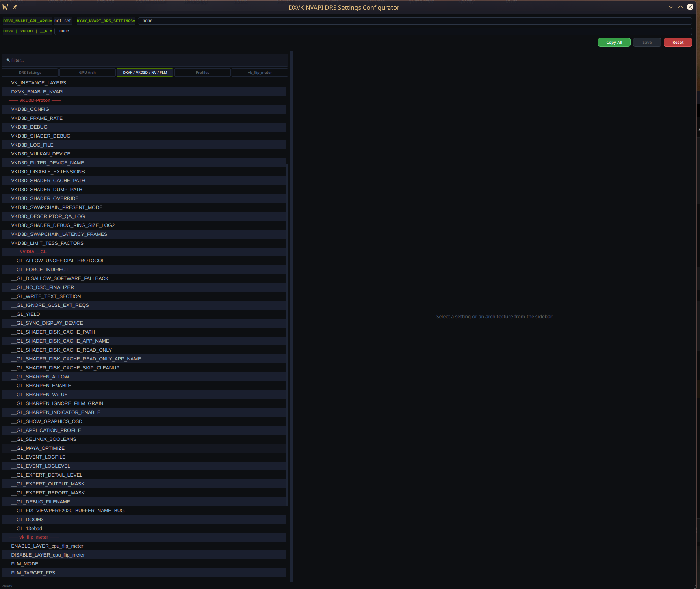Click the app W icon in title bar
The width and height of the screenshot is (700, 589).
[x=5, y=7]
